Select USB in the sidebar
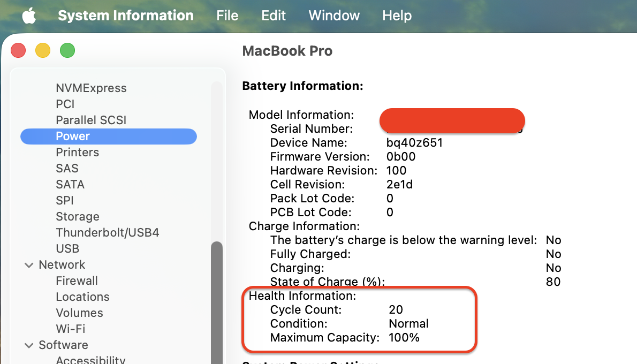The image size is (637, 364). click(x=67, y=248)
